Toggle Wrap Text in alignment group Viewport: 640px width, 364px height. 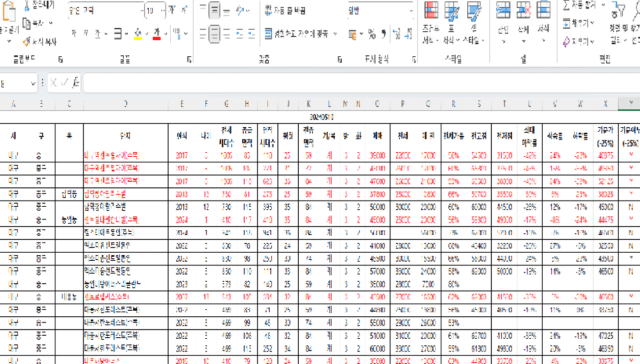285,11
